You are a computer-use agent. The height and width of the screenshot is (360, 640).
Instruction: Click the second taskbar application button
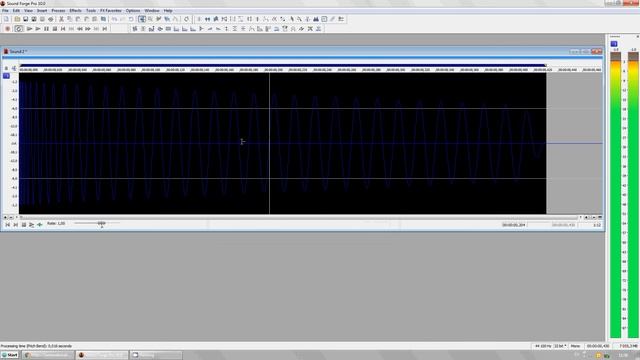point(102,355)
